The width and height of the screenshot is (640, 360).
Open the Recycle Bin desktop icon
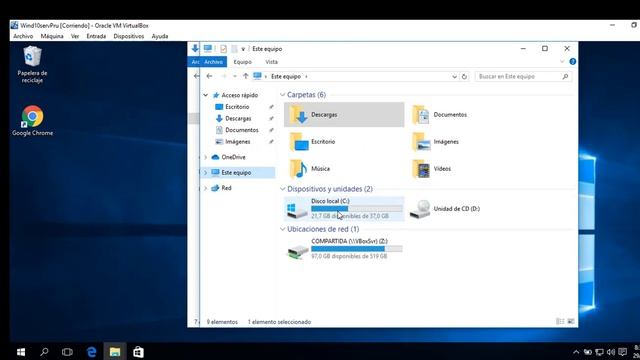pyautogui.click(x=32, y=64)
